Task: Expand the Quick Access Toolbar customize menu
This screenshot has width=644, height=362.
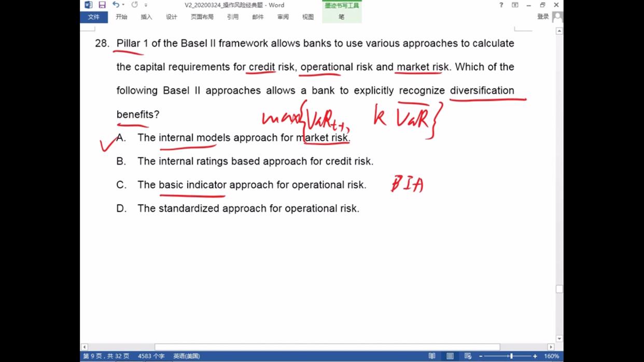Action: [x=146, y=5]
